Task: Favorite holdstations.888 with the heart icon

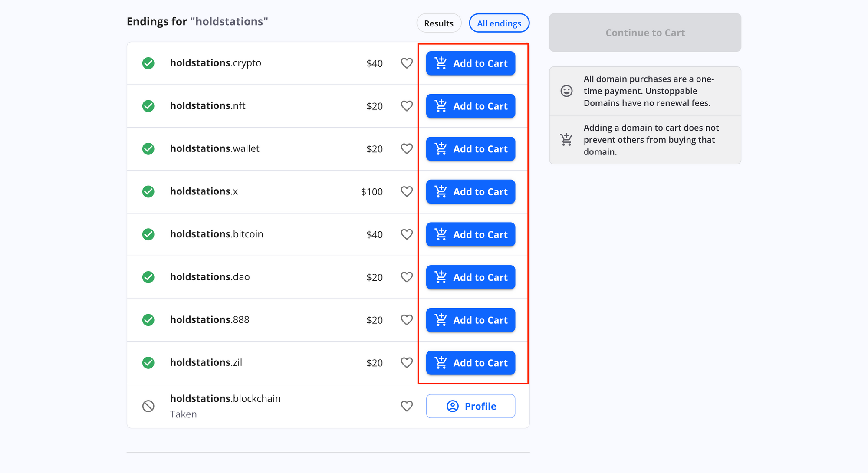Action: 407,320
